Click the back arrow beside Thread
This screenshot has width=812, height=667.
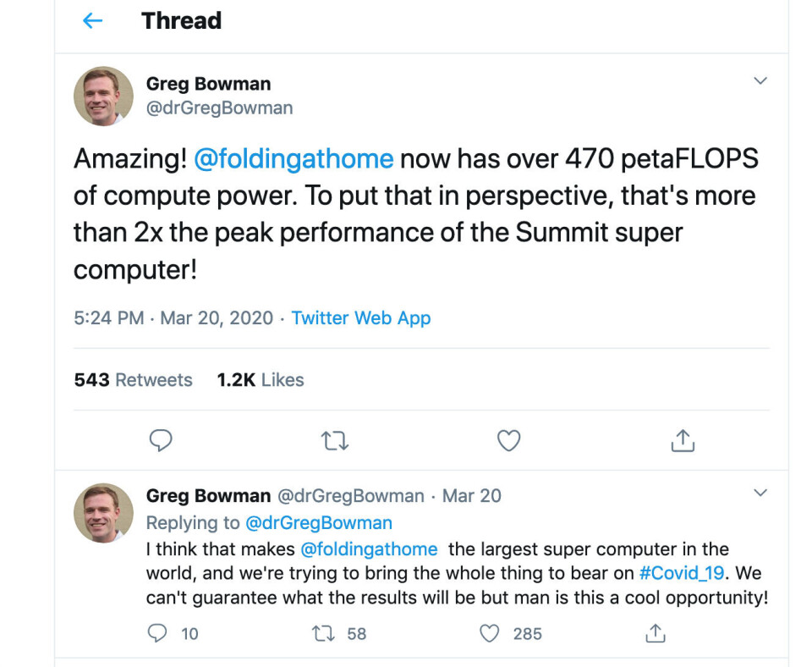(92, 21)
